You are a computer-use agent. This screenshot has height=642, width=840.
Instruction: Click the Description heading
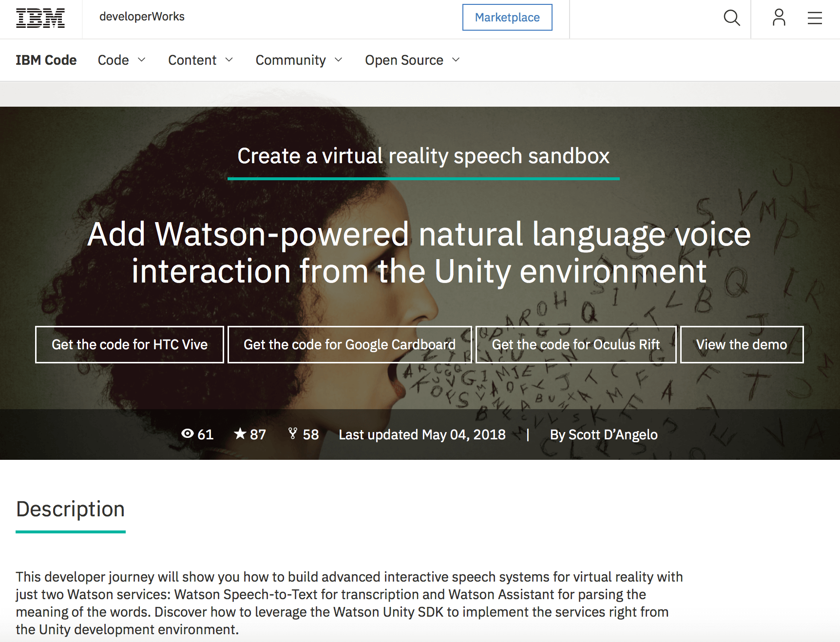71,509
